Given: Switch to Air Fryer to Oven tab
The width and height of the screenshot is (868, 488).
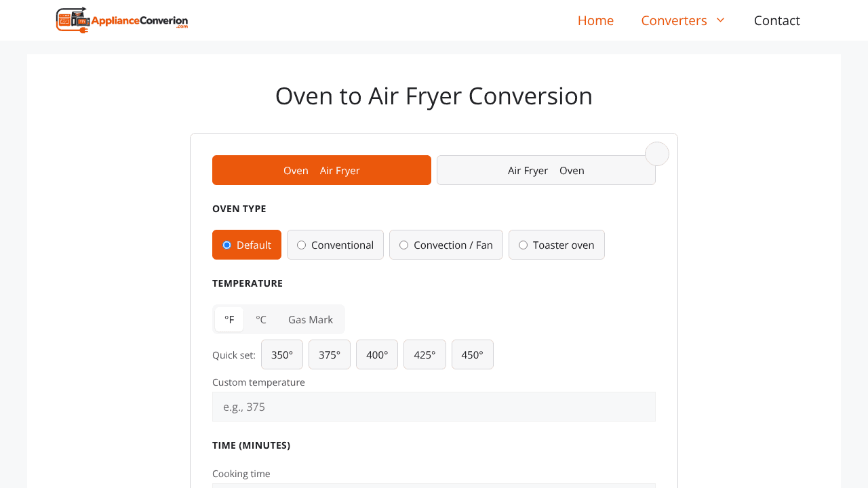Looking at the screenshot, I should tap(546, 170).
